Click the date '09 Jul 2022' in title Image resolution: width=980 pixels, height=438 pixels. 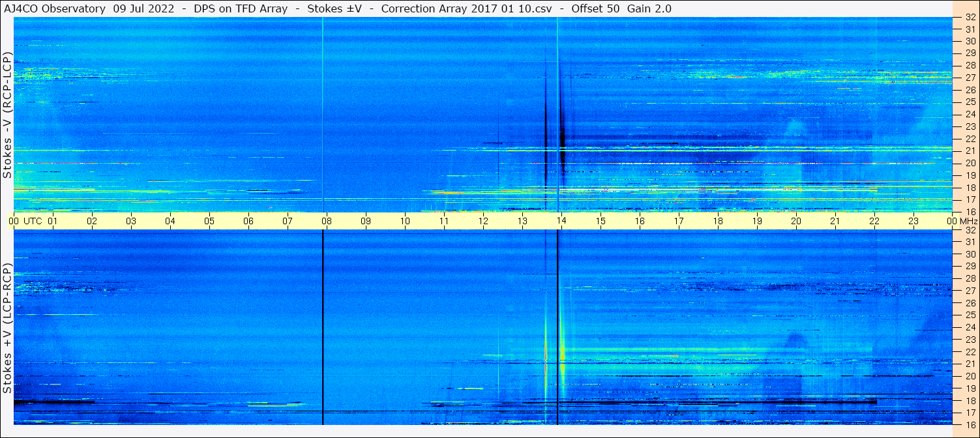pyautogui.click(x=142, y=8)
